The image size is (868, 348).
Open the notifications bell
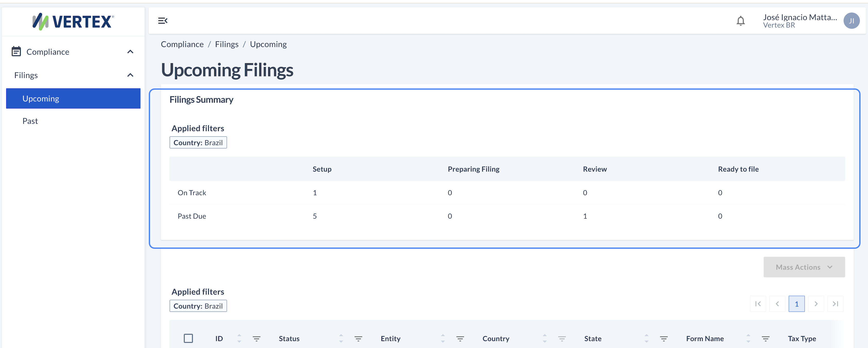point(740,21)
